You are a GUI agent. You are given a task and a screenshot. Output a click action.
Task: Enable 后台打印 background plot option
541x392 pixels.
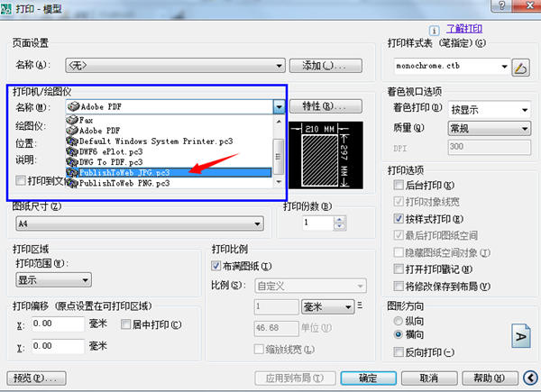(399, 185)
